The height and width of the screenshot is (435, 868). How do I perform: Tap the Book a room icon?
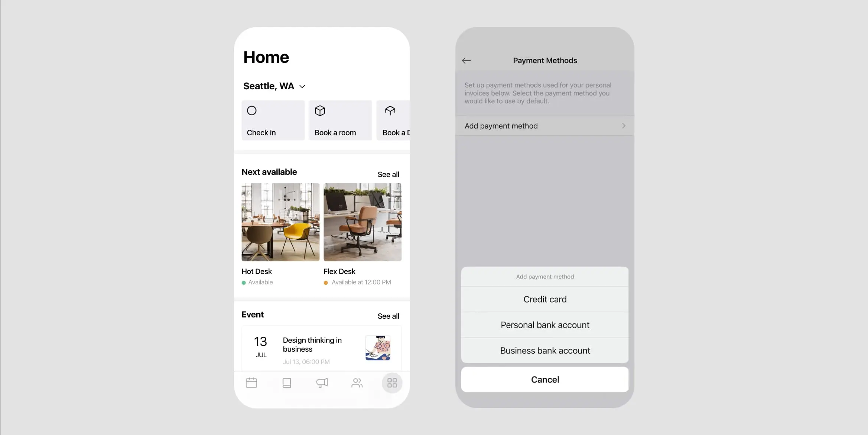coord(321,110)
